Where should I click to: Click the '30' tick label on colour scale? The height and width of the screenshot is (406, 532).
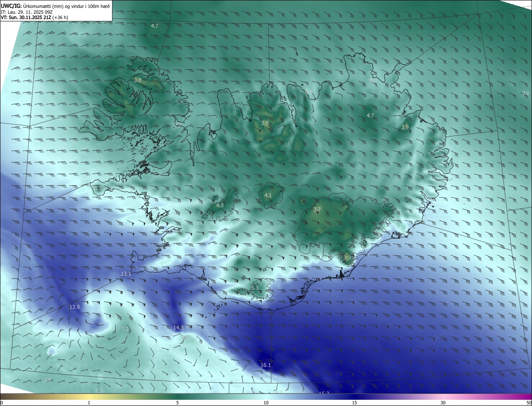(x=443, y=403)
